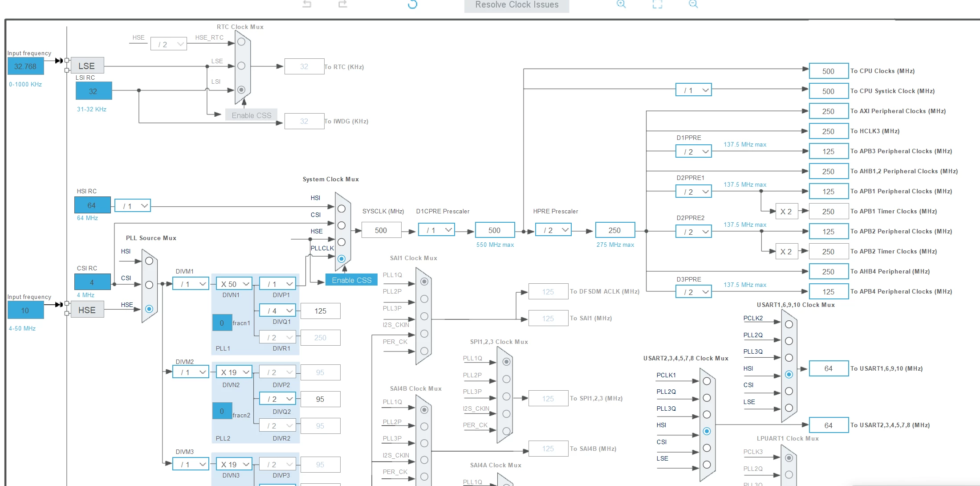The width and height of the screenshot is (980, 486).
Task: Click the fracn2 value field
Action: pyautogui.click(x=222, y=411)
